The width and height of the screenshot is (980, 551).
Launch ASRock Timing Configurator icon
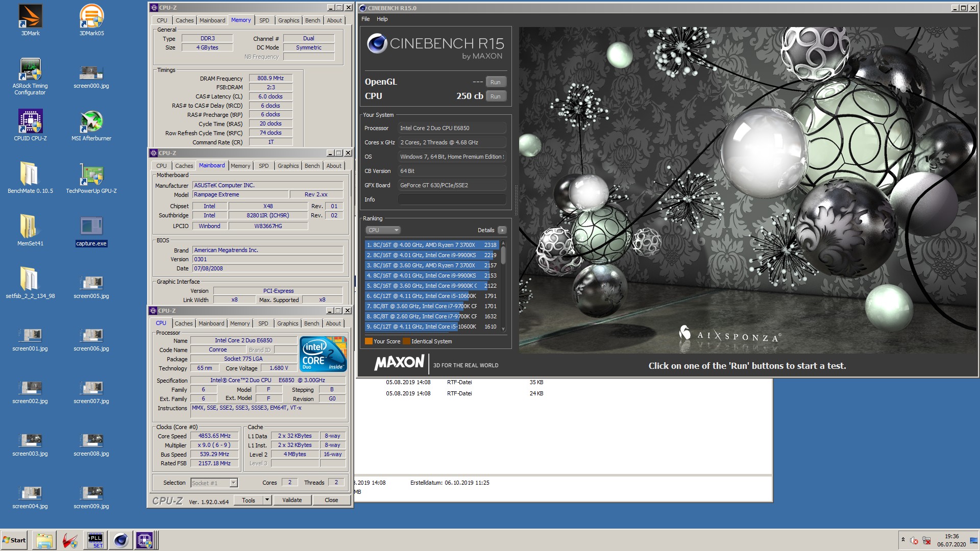(30, 77)
